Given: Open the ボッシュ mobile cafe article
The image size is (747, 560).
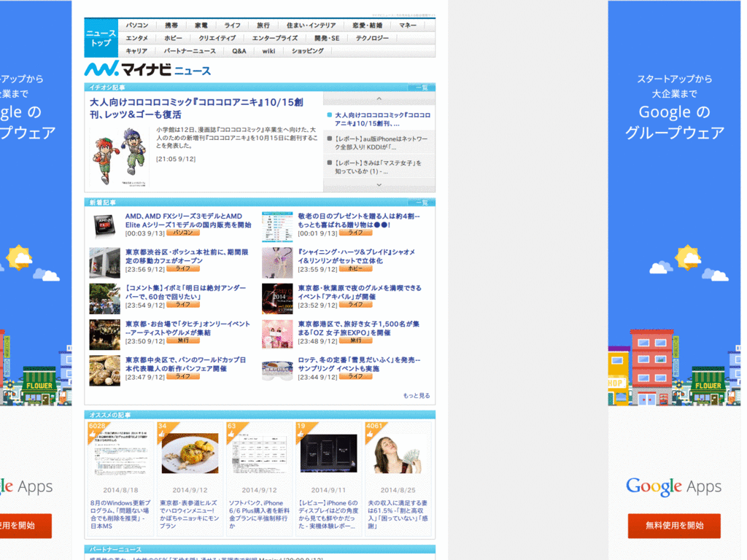Looking at the screenshot, I should (x=187, y=256).
